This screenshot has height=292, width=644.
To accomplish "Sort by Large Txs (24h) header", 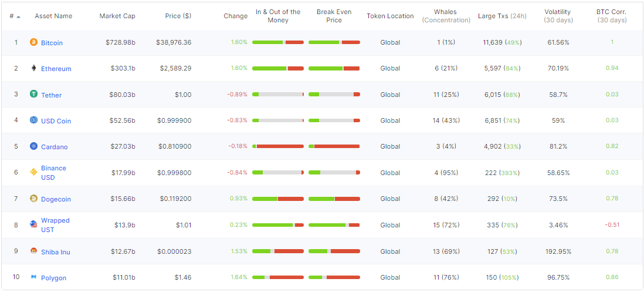I will click(x=502, y=16).
